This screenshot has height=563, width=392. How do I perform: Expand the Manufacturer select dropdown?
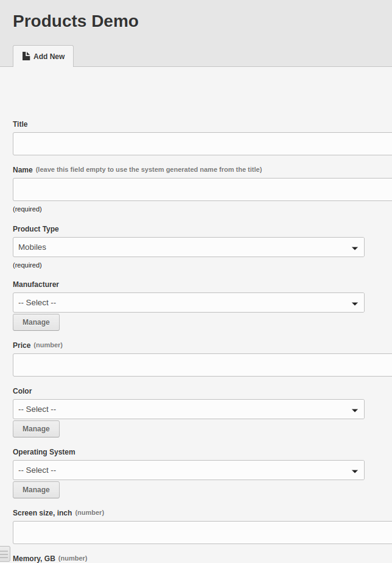[189, 302]
